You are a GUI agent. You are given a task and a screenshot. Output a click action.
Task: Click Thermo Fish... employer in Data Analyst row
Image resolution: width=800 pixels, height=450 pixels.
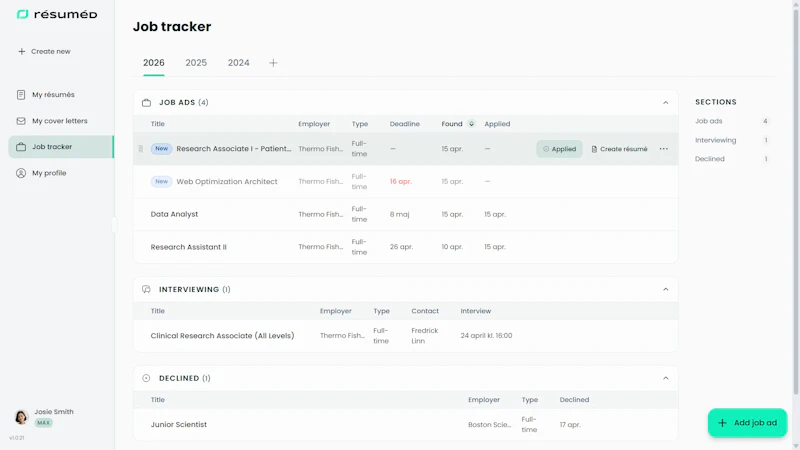tap(320, 214)
